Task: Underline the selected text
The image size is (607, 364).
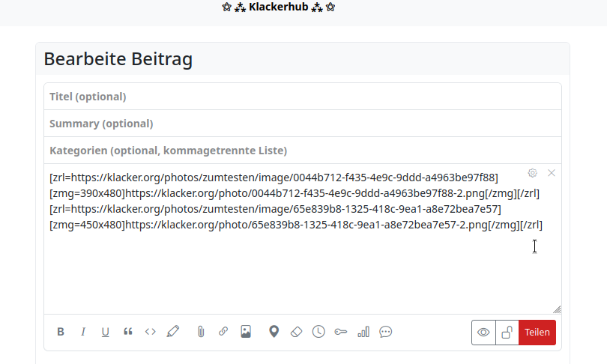Action: pos(105,332)
